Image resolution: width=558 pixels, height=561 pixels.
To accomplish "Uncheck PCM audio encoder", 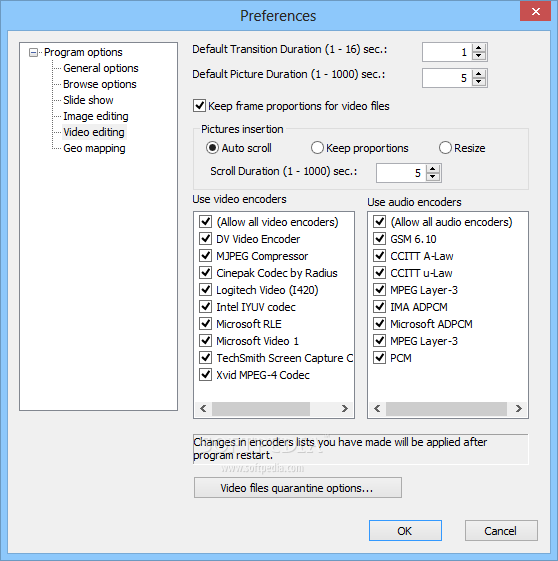I will (379, 358).
